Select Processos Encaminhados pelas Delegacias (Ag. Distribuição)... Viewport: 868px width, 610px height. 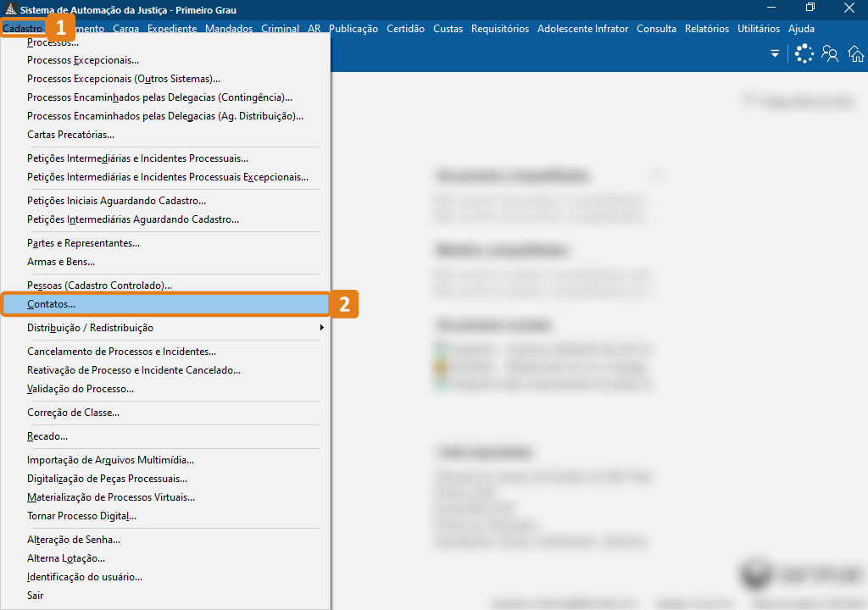pyautogui.click(x=165, y=116)
